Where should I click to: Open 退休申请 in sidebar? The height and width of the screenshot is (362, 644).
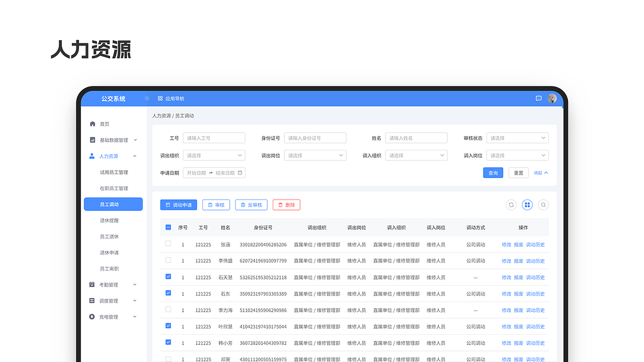tap(109, 253)
